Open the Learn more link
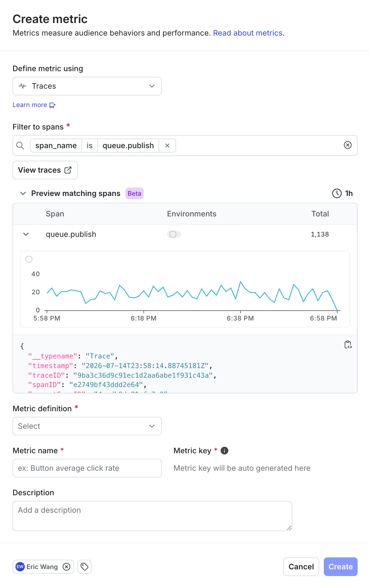Viewport: 369px width, 588px height. pos(34,105)
